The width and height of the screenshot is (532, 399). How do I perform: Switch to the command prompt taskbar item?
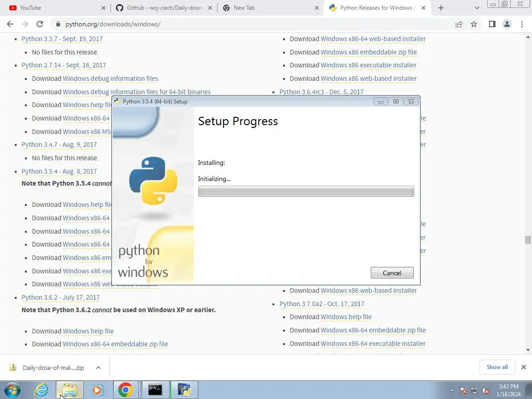(x=155, y=390)
